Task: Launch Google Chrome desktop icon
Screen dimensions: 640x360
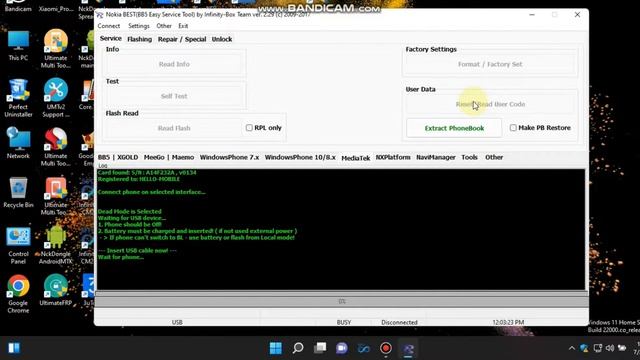Action: 18,294
